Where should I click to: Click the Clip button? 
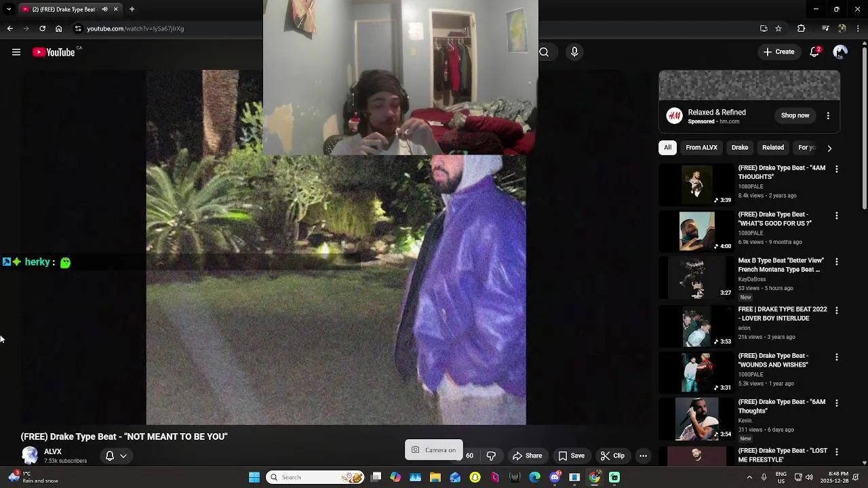(612, 455)
